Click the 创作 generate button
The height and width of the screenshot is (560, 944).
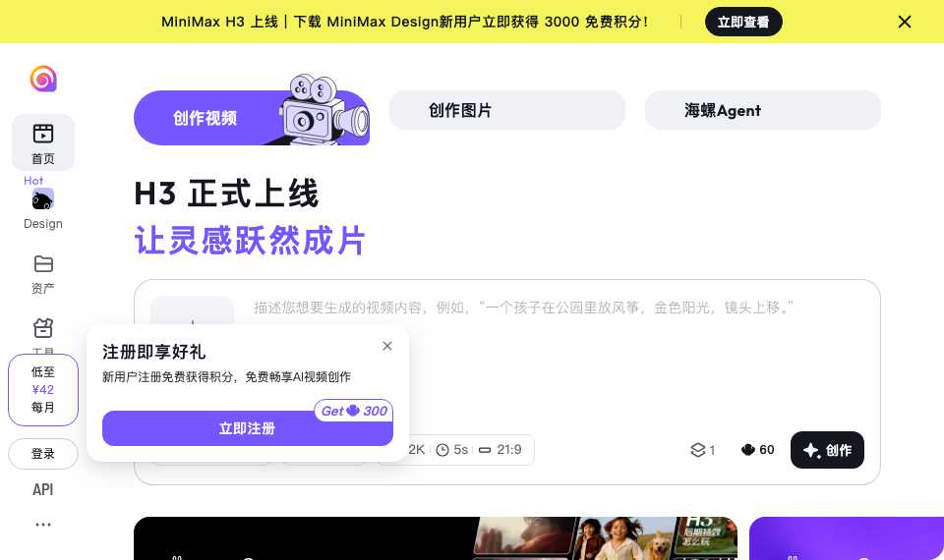click(x=827, y=450)
